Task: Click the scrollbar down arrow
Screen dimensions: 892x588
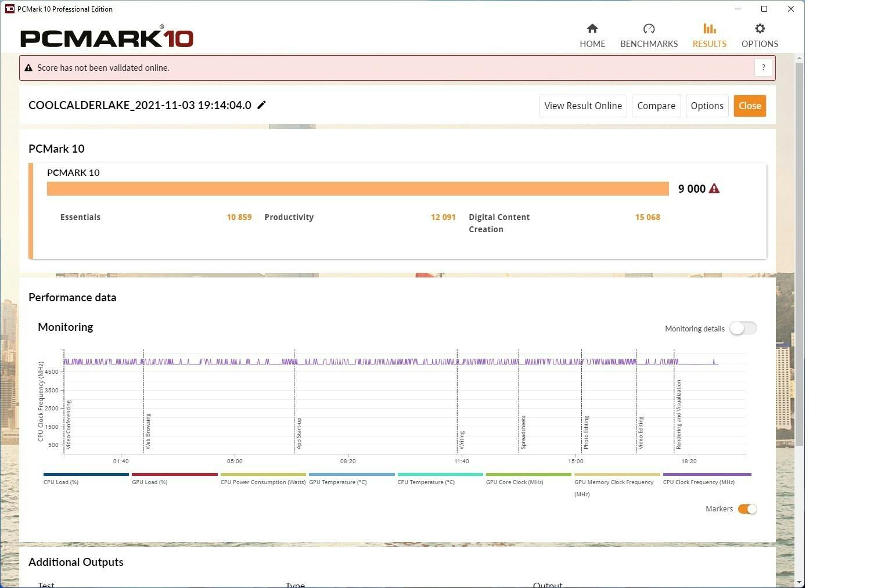Action: [x=800, y=582]
